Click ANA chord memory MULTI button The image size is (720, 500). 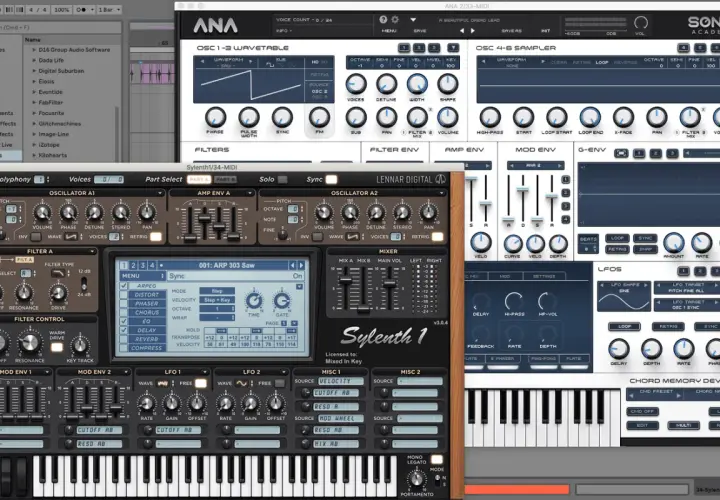(x=684, y=425)
